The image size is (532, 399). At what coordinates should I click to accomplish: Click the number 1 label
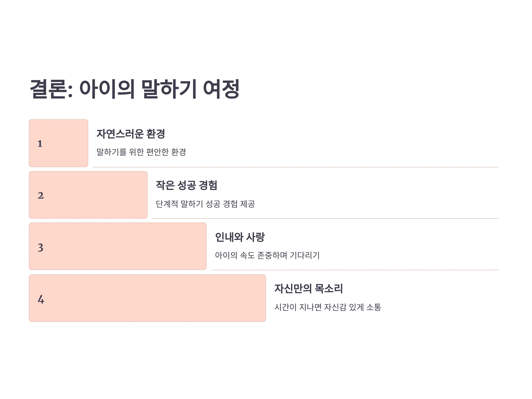click(40, 144)
